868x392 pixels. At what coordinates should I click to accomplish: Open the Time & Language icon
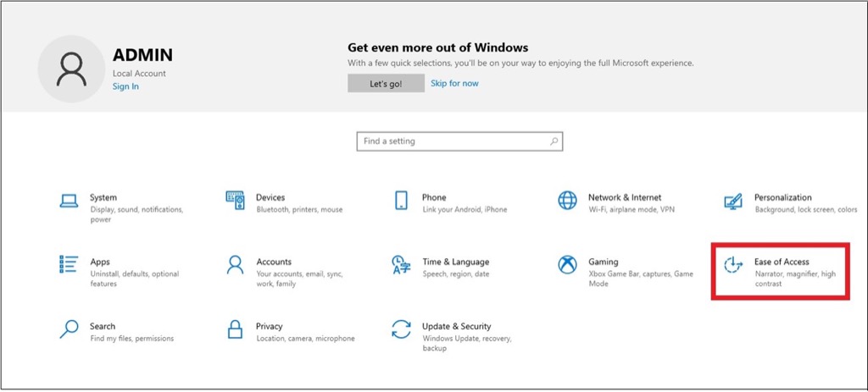click(401, 265)
